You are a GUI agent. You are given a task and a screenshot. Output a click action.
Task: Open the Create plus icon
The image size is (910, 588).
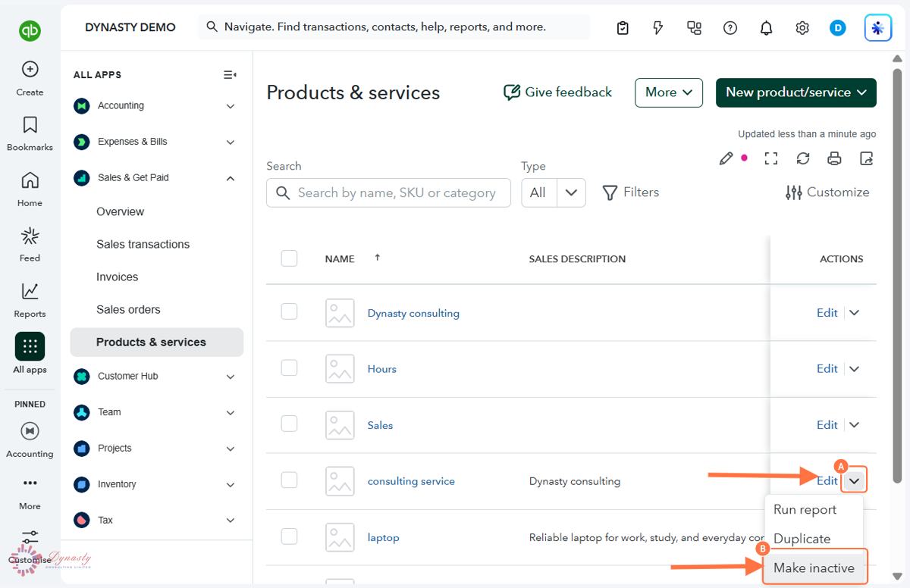(x=30, y=69)
